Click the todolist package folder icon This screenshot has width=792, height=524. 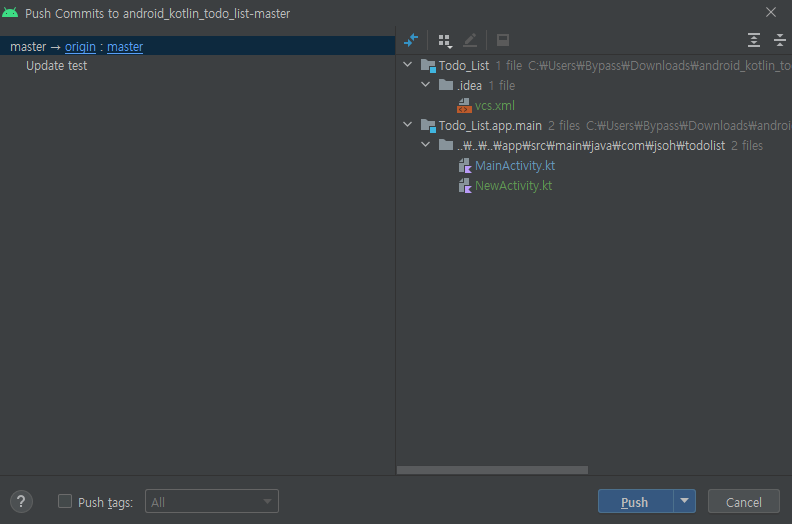coord(446,145)
